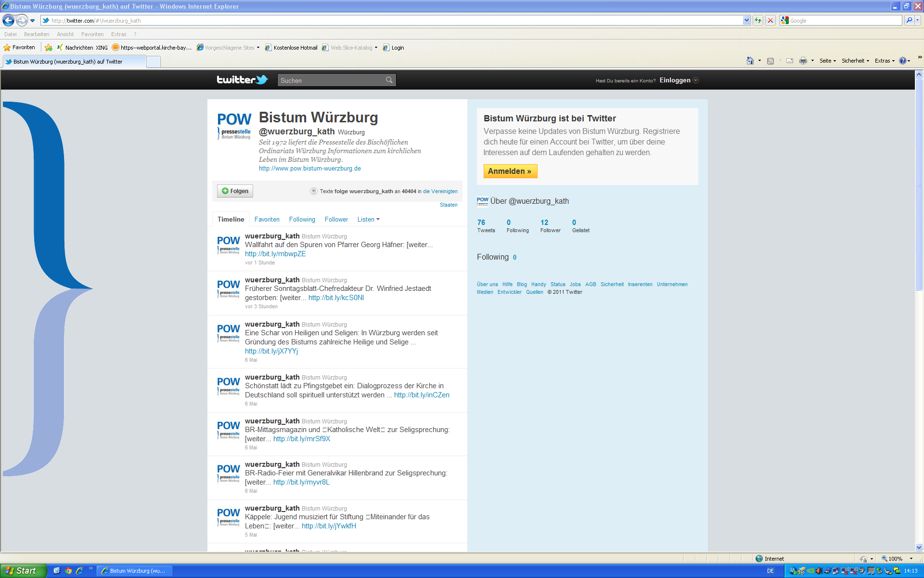Viewport: 924px width, 578px height.
Task: Open the Listen dropdown on the profile
Action: (368, 220)
